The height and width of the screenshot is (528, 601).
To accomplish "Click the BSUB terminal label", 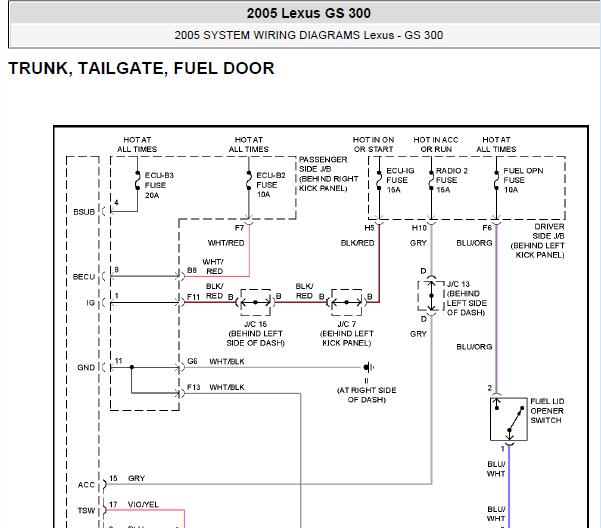I will 84,212.
